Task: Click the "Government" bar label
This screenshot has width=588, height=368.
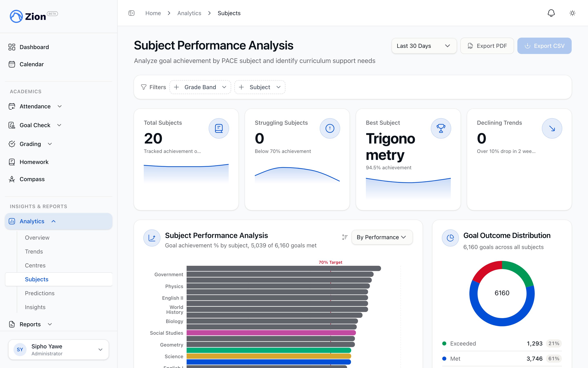Action: click(x=169, y=275)
